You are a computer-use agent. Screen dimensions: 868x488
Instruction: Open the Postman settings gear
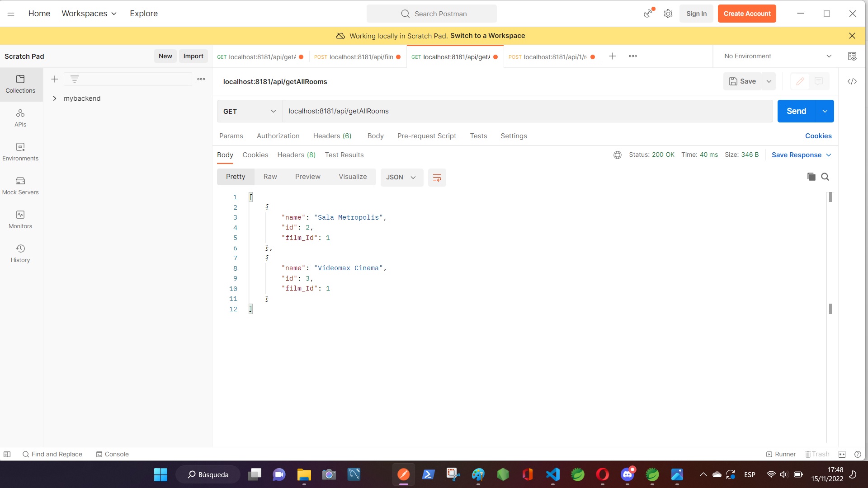668,14
